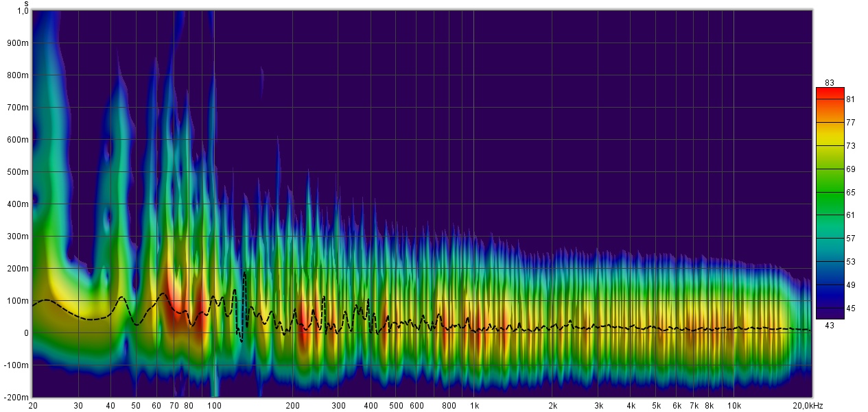The width and height of the screenshot is (868, 412).
Task: Click the 2k frequency axis label
Action: click(x=552, y=406)
